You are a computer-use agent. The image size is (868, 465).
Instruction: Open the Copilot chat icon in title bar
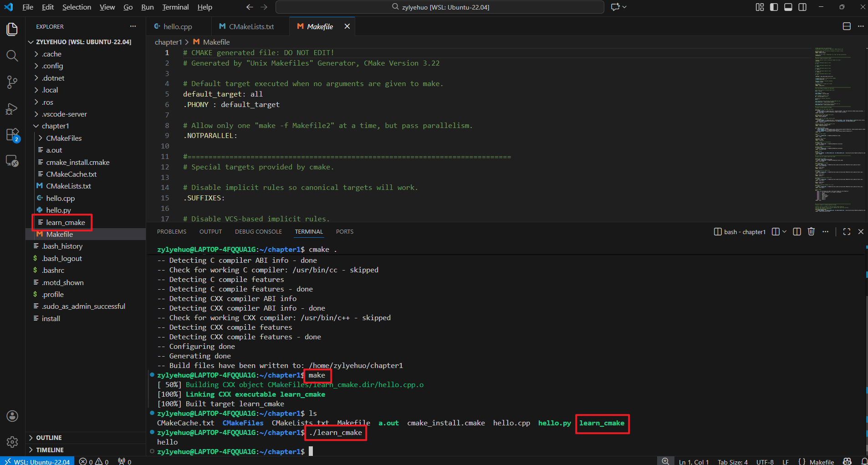pyautogui.click(x=616, y=7)
